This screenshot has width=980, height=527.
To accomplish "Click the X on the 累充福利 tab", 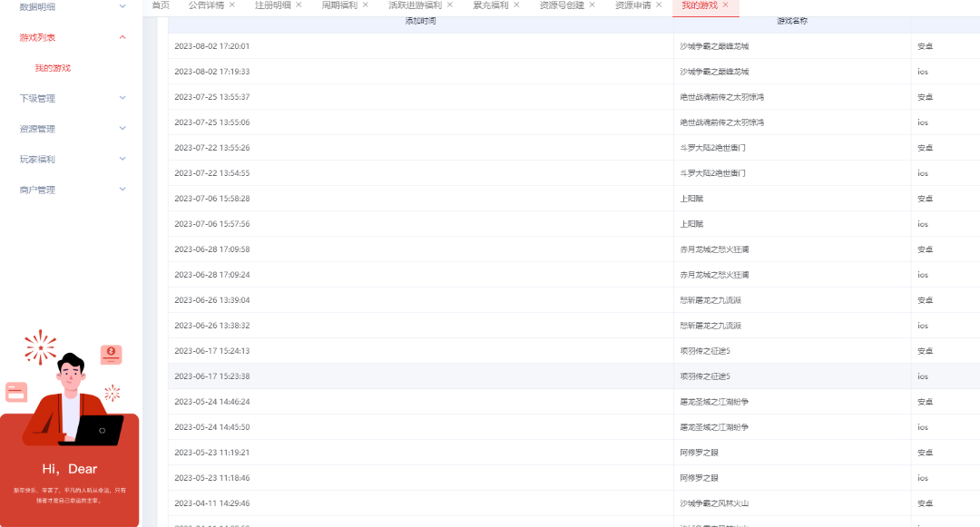I will (x=516, y=5).
